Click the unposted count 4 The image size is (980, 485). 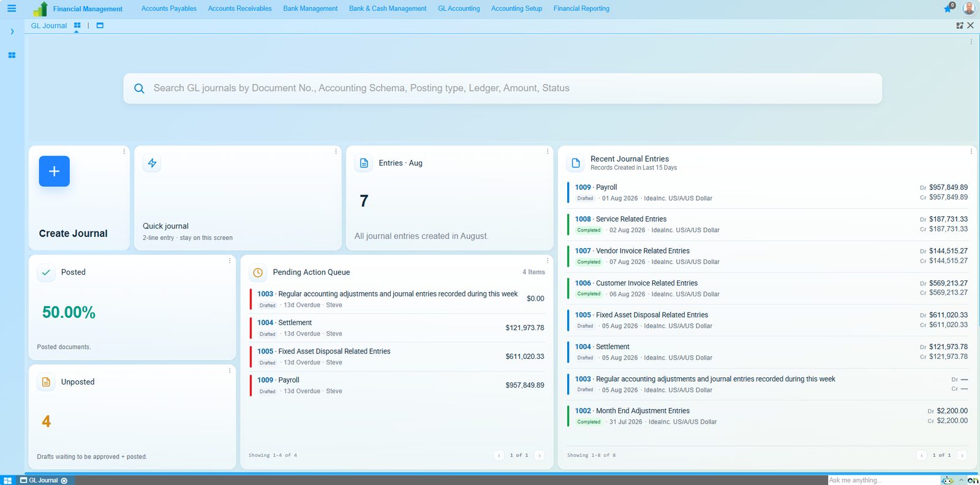pyautogui.click(x=46, y=421)
